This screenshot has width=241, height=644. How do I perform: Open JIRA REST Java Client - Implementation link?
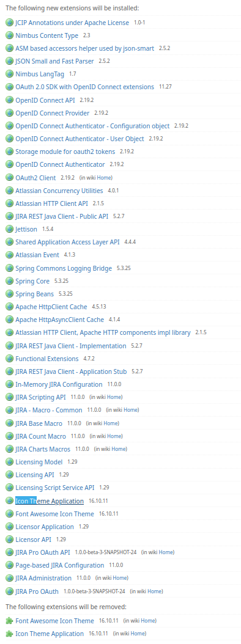71,346
